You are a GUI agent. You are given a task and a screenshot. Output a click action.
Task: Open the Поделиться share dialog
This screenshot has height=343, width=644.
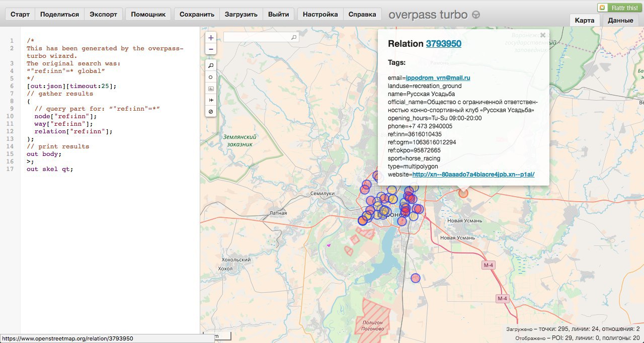(59, 15)
